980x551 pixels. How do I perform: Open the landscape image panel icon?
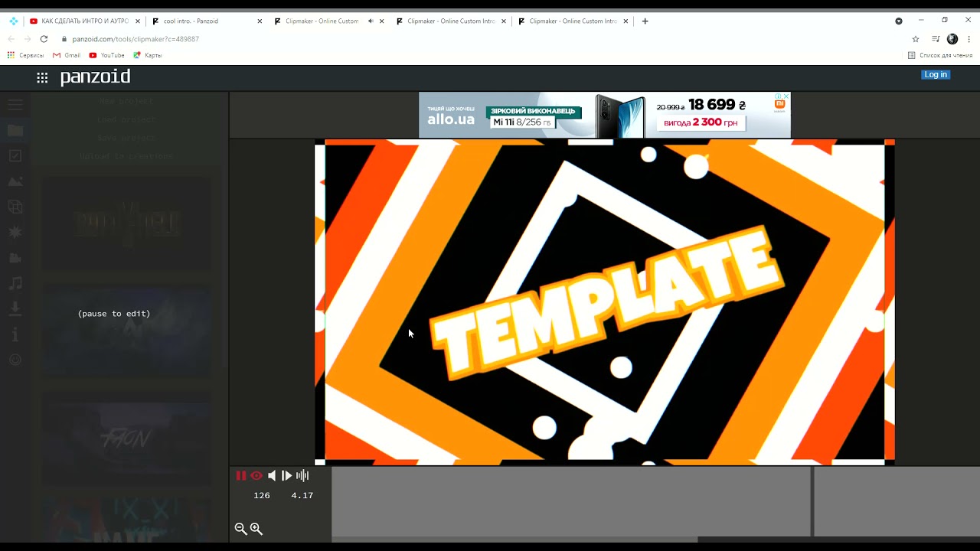15,181
